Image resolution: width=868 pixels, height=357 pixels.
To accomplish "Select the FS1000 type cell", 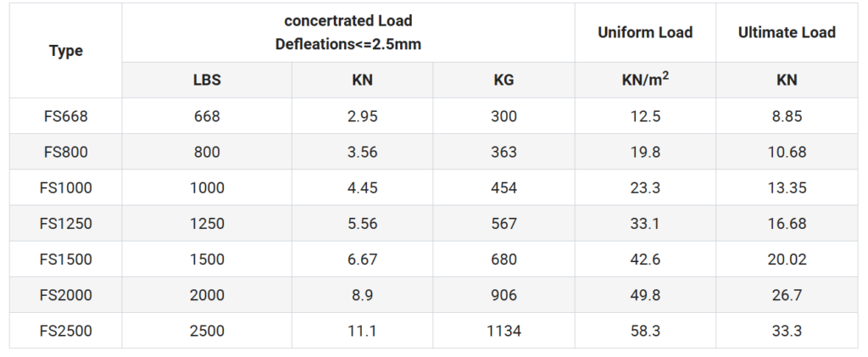I will point(66,187).
